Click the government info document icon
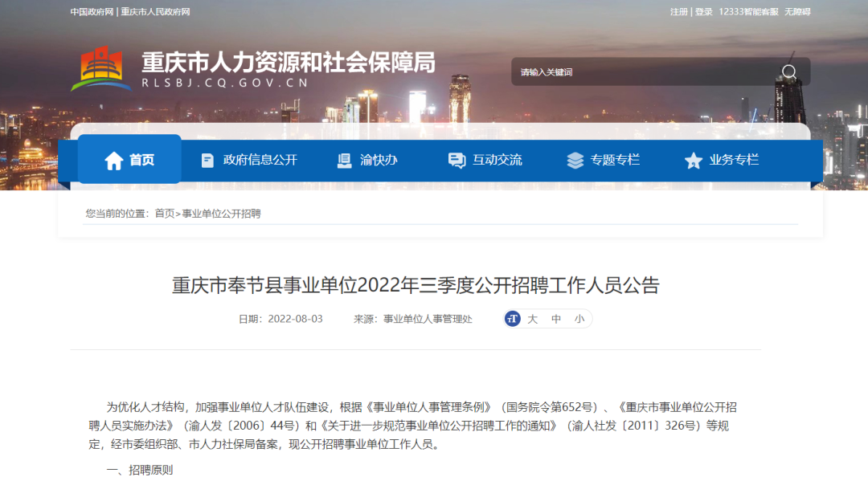Image resolution: width=868 pixels, height=477 pixels. click(207, 161)
